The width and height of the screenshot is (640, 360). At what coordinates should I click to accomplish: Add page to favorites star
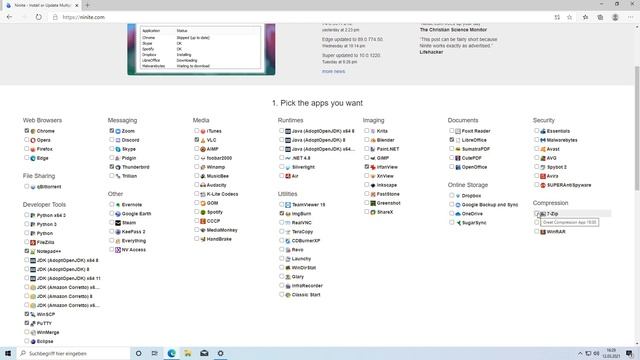point(569,17)
